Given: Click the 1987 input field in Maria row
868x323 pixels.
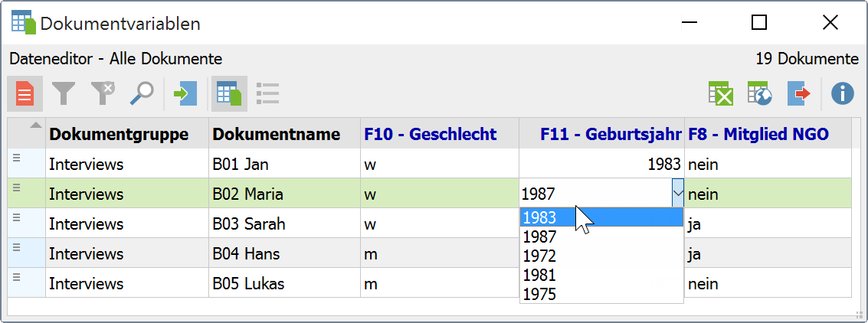Looking at the screenshot, I should click(596, 194).
